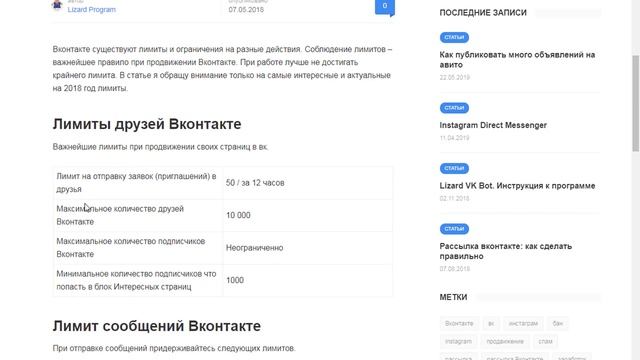Screen dimensions: 640x360
Task: Click the date 22.05.2019 under авито post
Action: click(455, 77)
